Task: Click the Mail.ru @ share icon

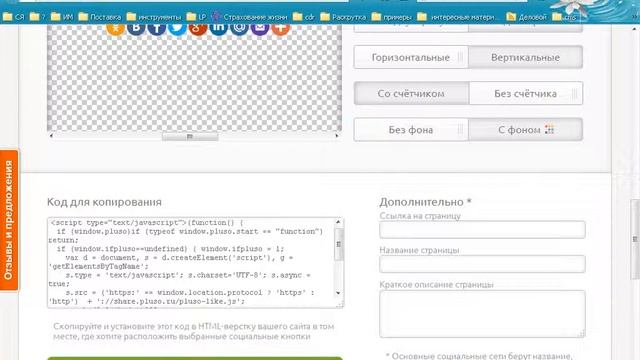Action: click(239, 28)
